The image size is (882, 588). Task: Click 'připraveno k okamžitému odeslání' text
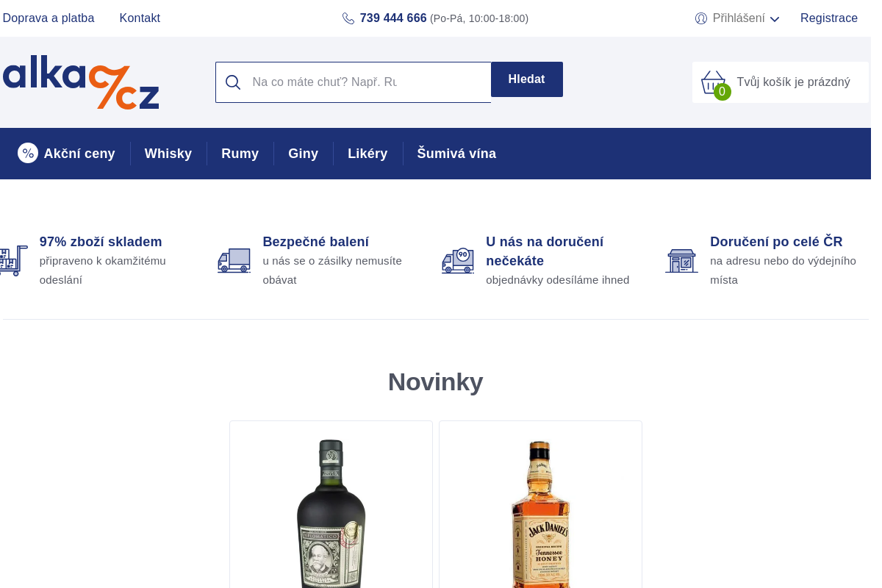pyautogui.click(x=103, y=270)
